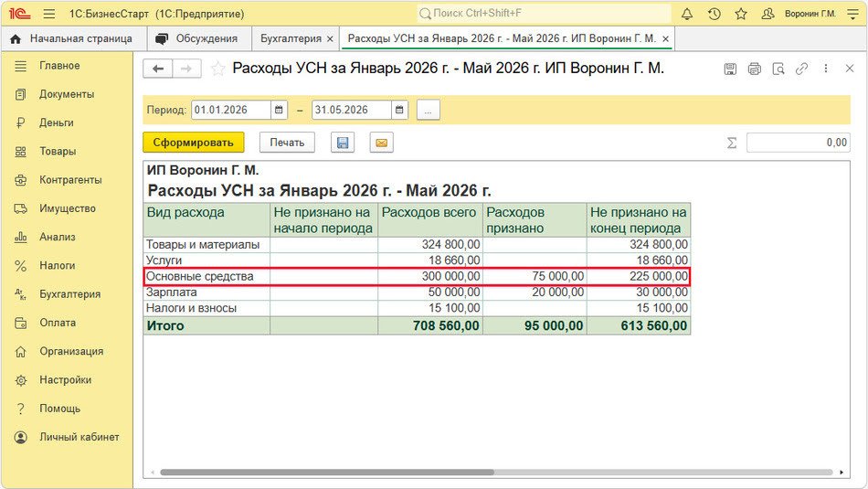Open the history clock icon
This screenshot has height=489, width=868.
pos(715,14)
